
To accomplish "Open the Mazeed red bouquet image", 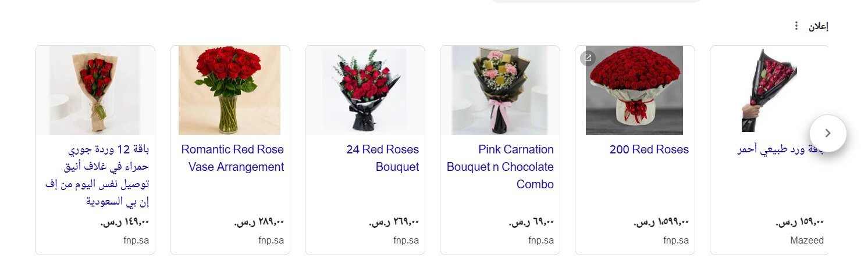I will pos(769,90).
